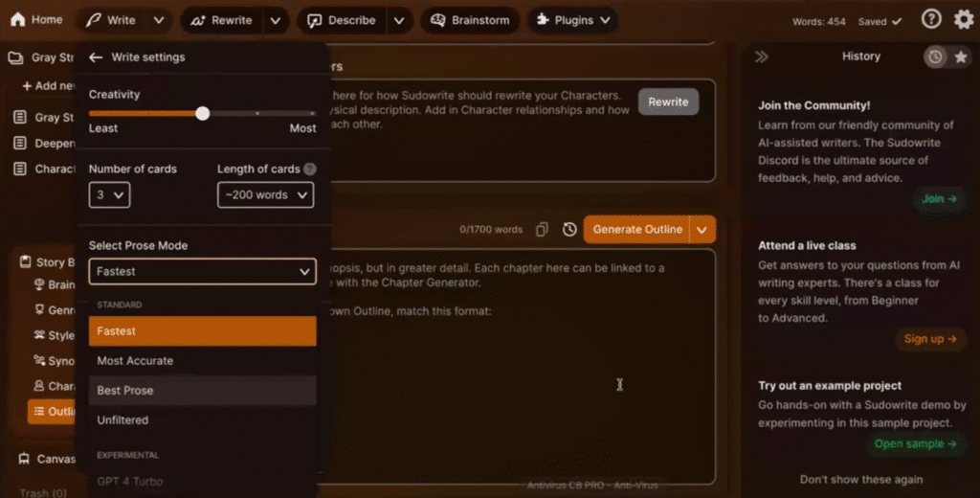Open the Plugins menu
Screen dimensions: 980x498
click(x=573, y=20)
